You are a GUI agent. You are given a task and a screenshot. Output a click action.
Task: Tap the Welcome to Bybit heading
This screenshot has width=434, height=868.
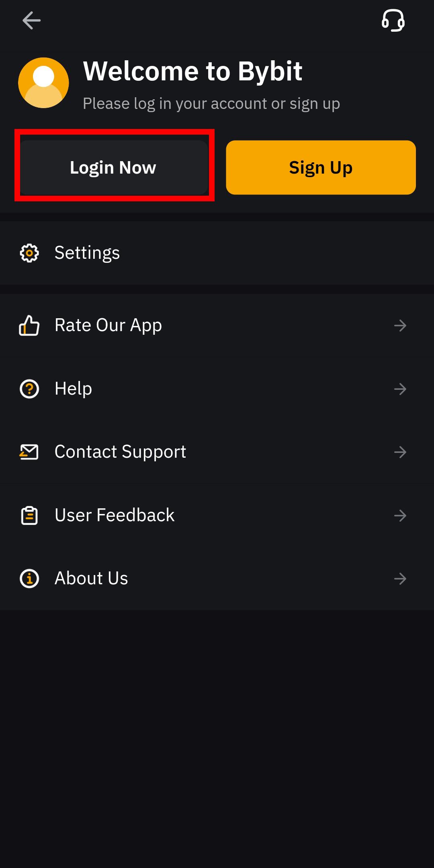(x=192, y=72)
